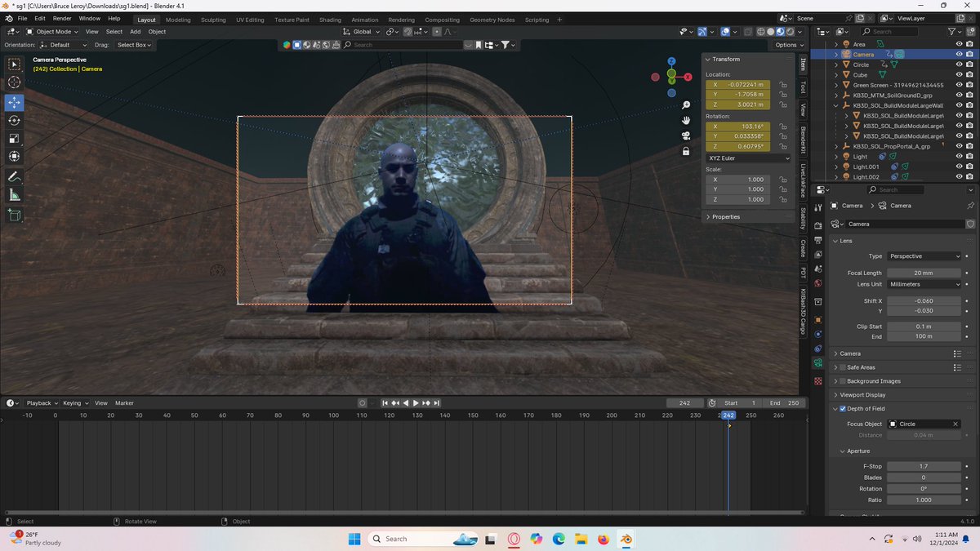The image size is (980, 551).
Task: Select the Move tool
Action: pyautogui.click(x=15, y=102)
